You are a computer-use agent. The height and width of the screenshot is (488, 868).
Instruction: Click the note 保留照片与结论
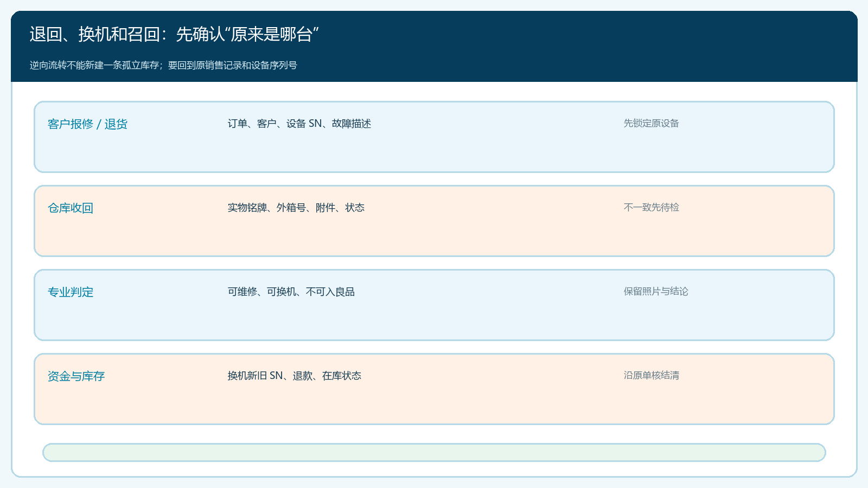click(x=656, y=291)
